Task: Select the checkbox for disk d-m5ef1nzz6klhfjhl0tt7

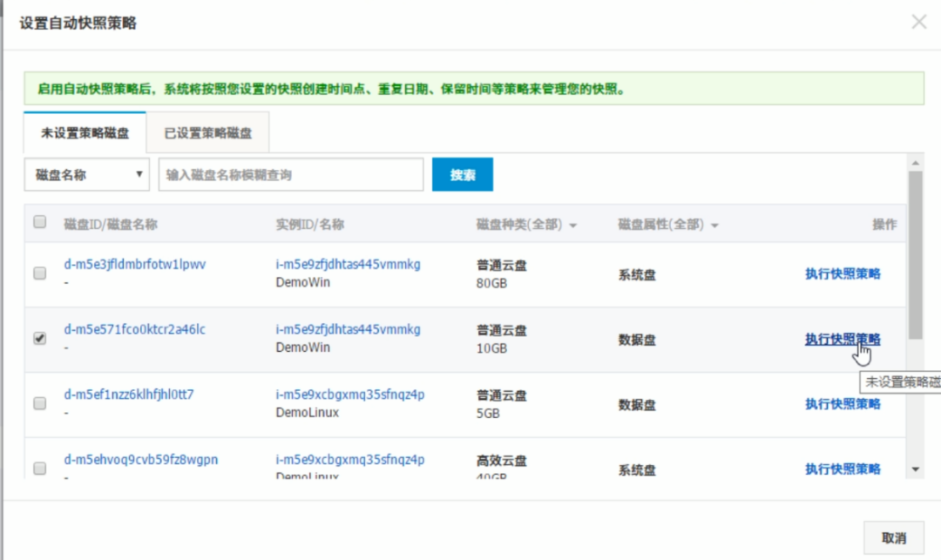Action: 39,403
